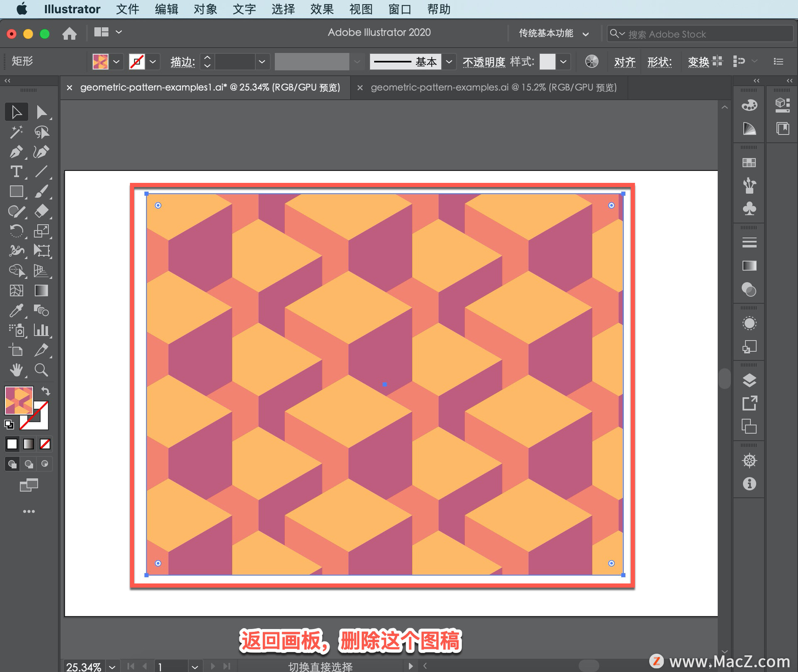Image resolution: width=798 pixels, height=672 pixels.
Task: Select the Rotate tool
Action: click(x=17, y=231)
